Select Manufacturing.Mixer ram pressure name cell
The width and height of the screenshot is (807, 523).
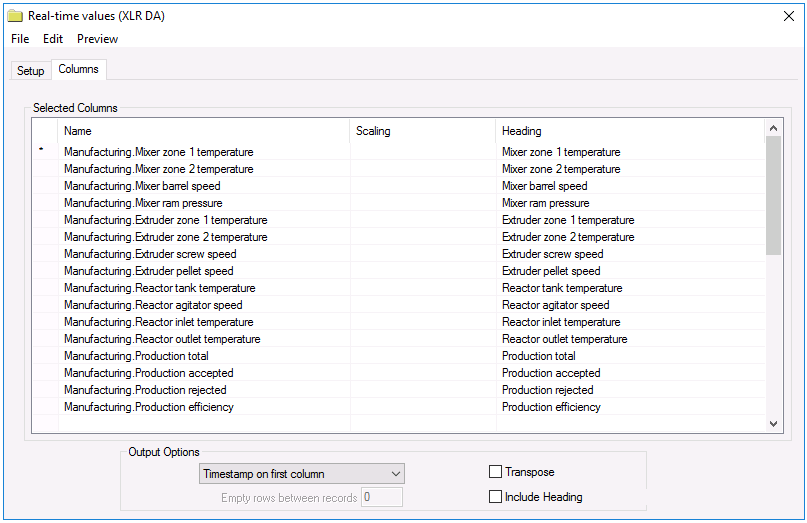click(x=204, y=203)
